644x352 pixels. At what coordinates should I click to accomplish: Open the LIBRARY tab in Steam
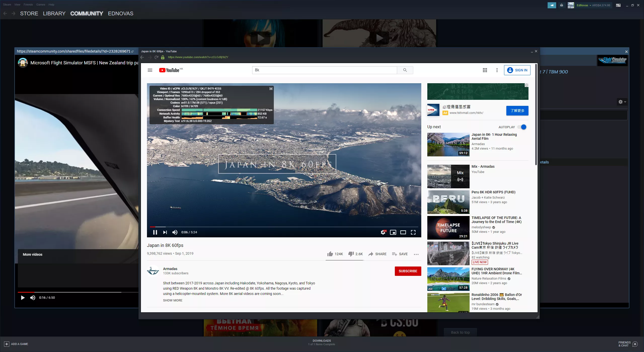54,14
